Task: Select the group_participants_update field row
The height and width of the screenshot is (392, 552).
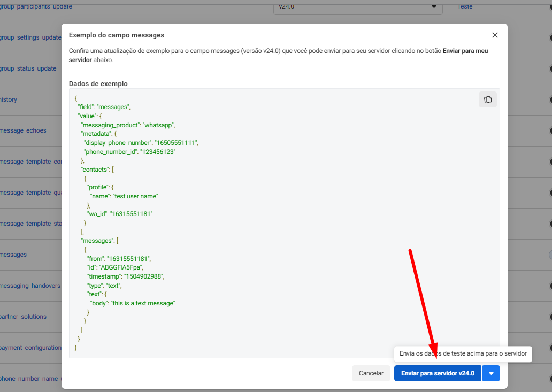Action: [x=36, y=6]
